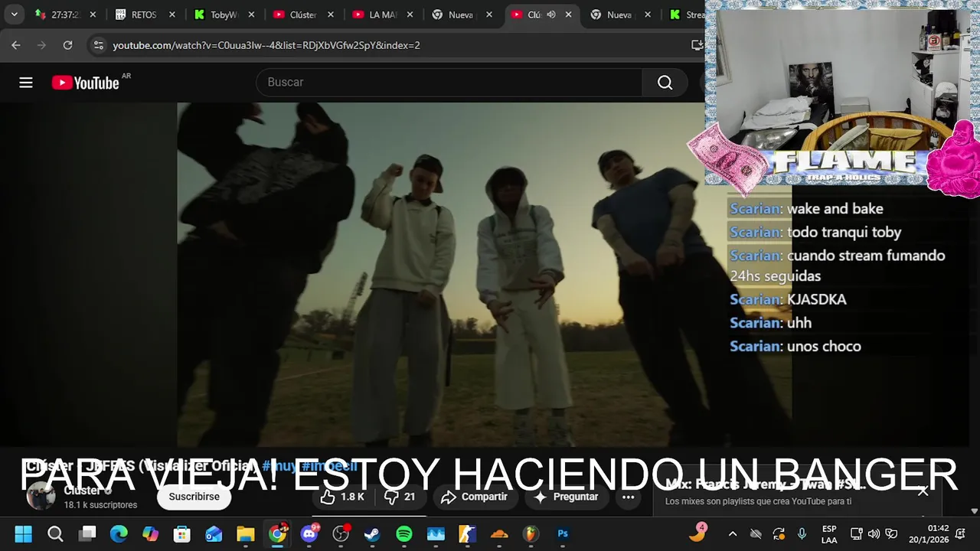Open Discord from the taskbar

tap(309, 534)
